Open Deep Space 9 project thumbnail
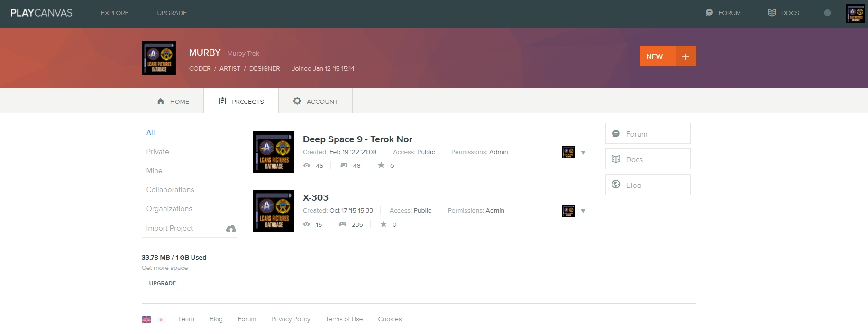 click(x=274, y=152)
